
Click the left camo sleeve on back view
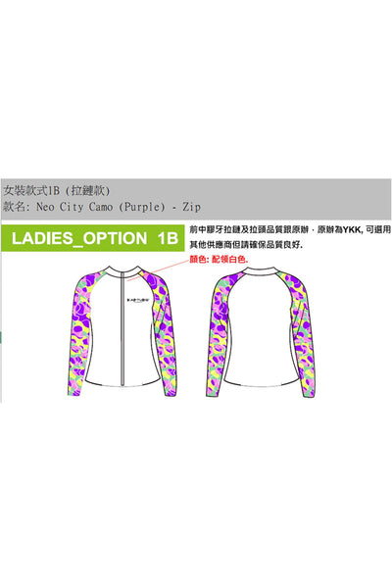(222, 332)
